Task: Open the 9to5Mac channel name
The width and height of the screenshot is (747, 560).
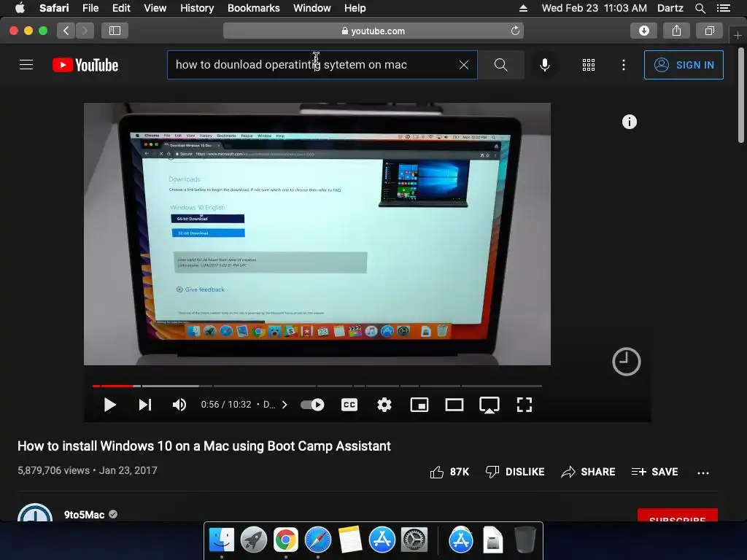Action: tap(85, 515)
